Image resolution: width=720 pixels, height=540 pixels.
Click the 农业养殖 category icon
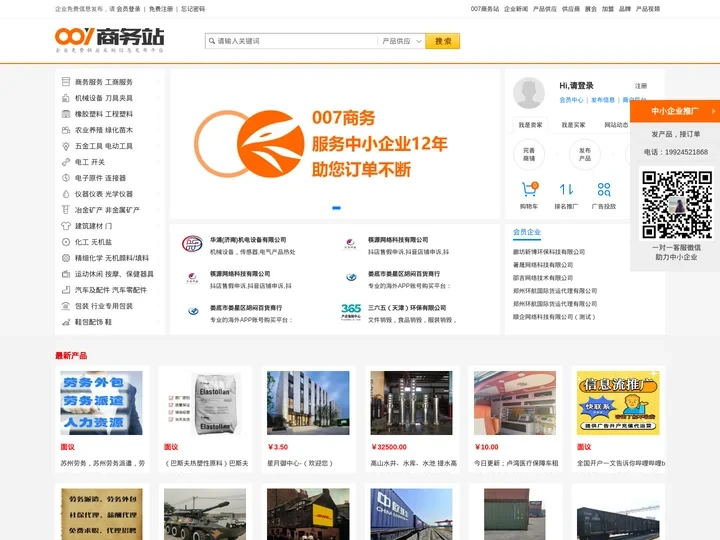point(66,130)
